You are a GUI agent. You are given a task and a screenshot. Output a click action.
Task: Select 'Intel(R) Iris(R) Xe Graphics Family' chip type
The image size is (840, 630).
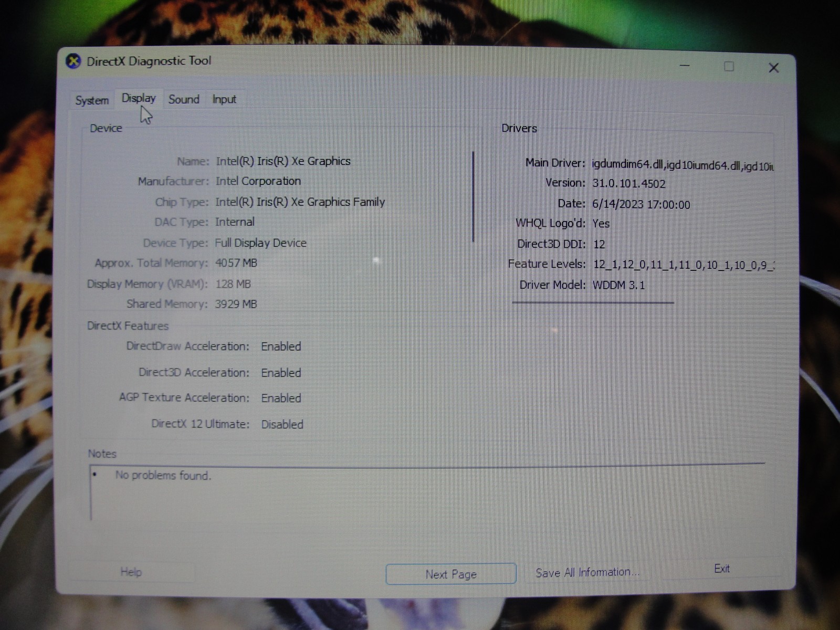(x=300, y=202)
